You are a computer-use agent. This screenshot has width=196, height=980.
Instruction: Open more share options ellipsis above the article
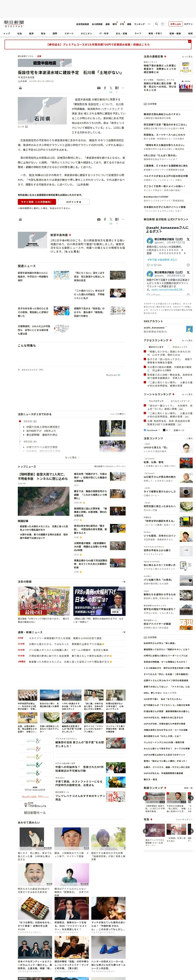[123, 88]
